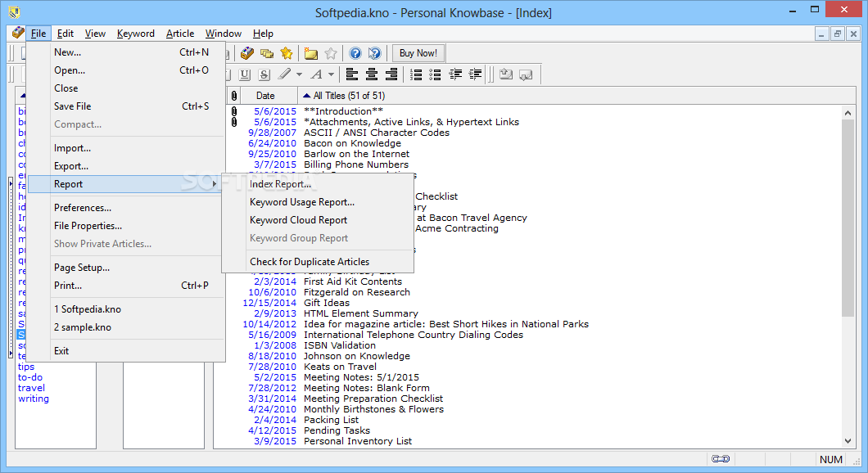Open the View menu
The width and height of the screenshot is (868, 473).
click(95, 34)
